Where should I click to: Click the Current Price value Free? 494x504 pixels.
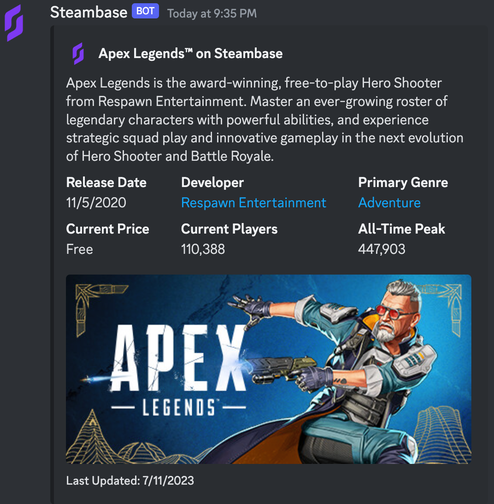tap(79, 249)
